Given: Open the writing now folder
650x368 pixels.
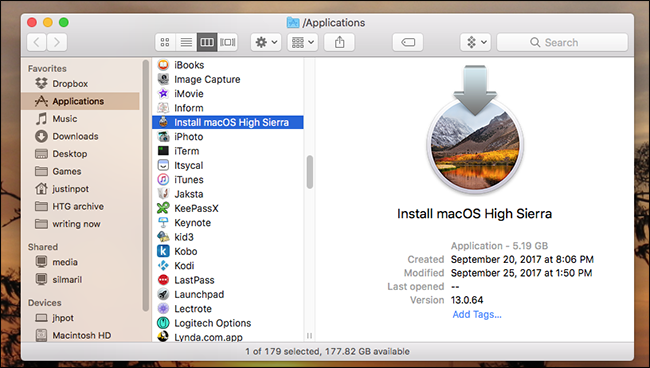Looking at the screenshot, I should pos(80,224).
